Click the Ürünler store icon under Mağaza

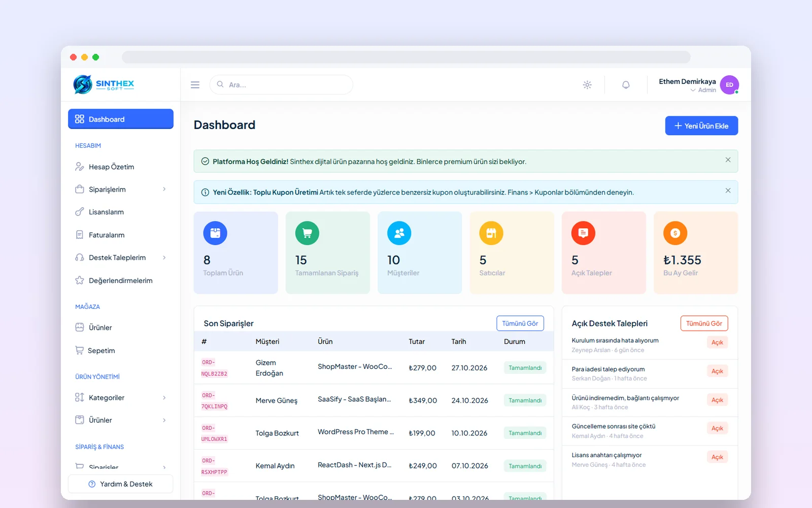point(80,327)
